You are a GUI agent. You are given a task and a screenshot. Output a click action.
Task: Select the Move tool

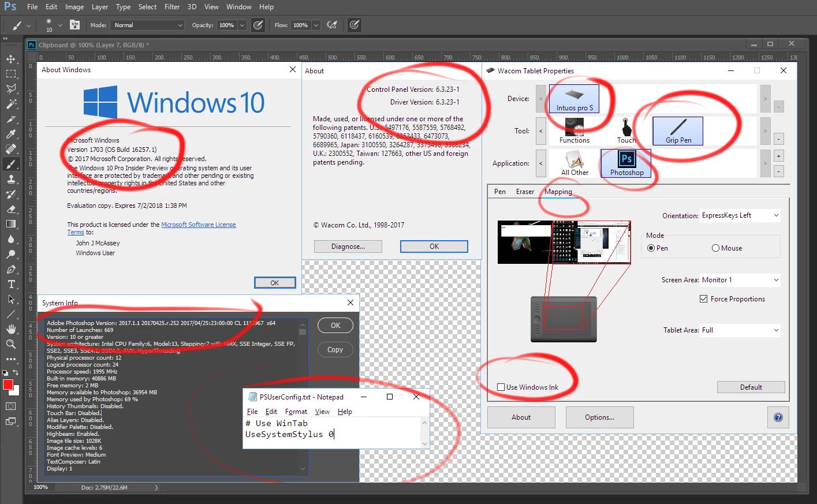[x=11, y=59]
